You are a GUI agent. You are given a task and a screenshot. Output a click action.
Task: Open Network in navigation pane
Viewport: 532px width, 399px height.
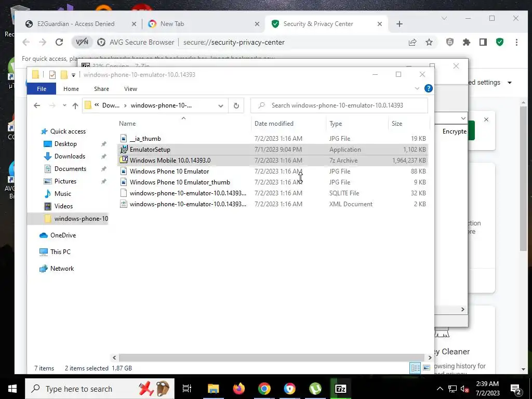(62, 269)
